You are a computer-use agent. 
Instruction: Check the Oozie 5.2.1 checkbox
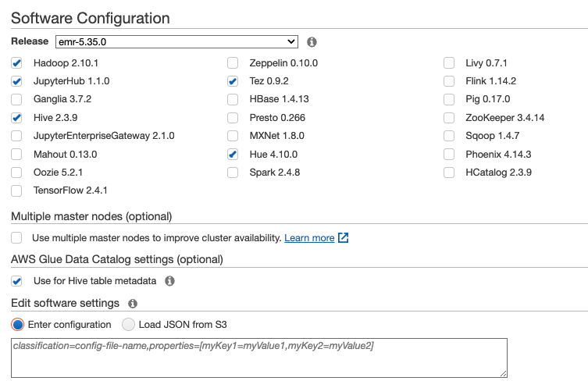pos(16,173)
